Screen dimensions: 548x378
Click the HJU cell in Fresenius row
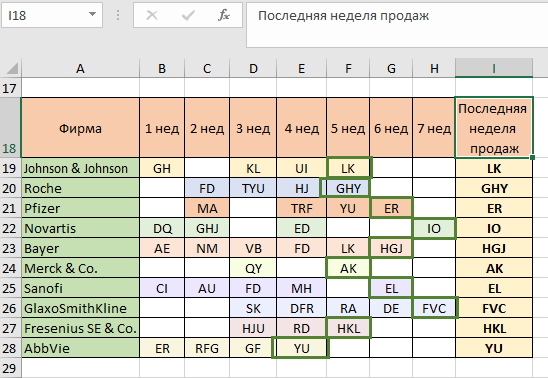point(253,328)
